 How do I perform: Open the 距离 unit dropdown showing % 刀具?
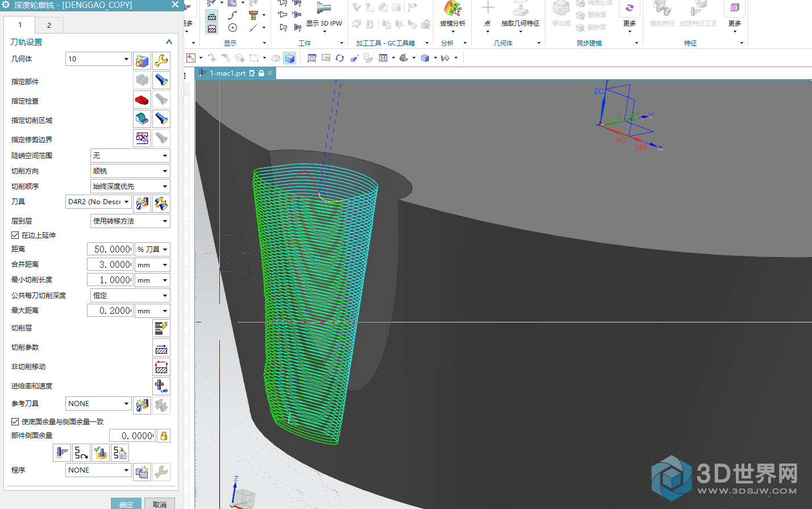pyautogui.click(x=152, y=249)
